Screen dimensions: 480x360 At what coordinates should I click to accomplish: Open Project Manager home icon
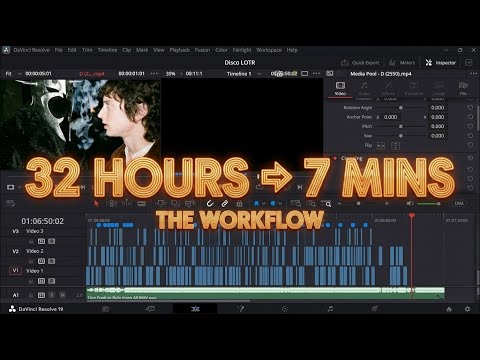[449, 309]
